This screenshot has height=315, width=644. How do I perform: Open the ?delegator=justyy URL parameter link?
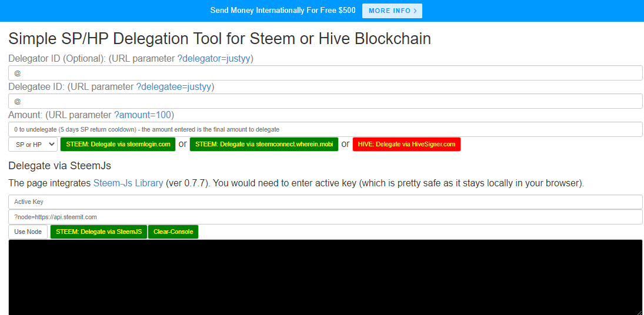[x=213, y=59]
